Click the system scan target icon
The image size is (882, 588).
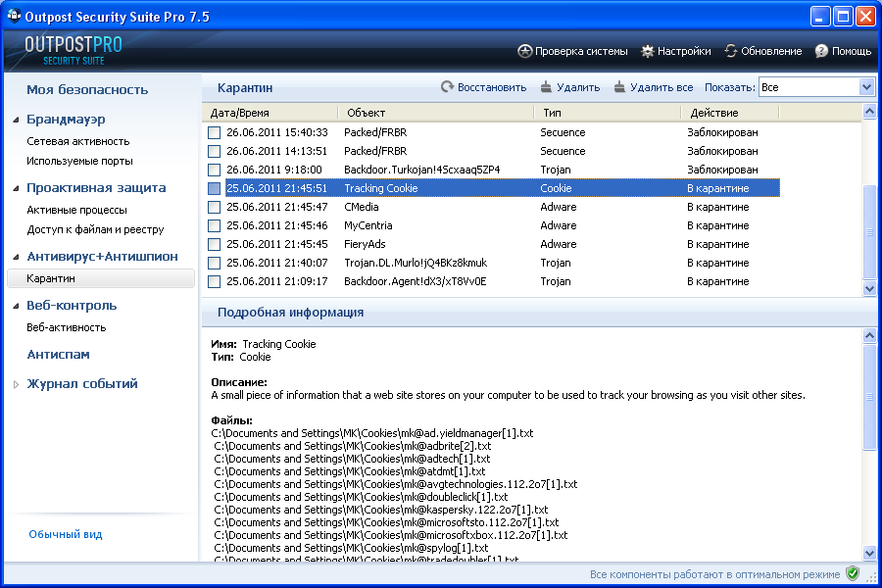coord(524,51)
